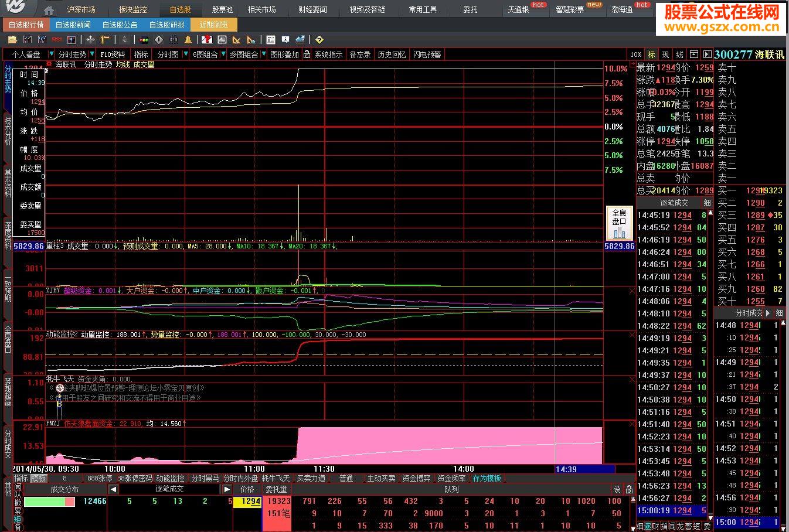Image resolution: width=789 pixels, height=532 pixels.
Task: Toggle the 现 display mode button
Action: 665,54
